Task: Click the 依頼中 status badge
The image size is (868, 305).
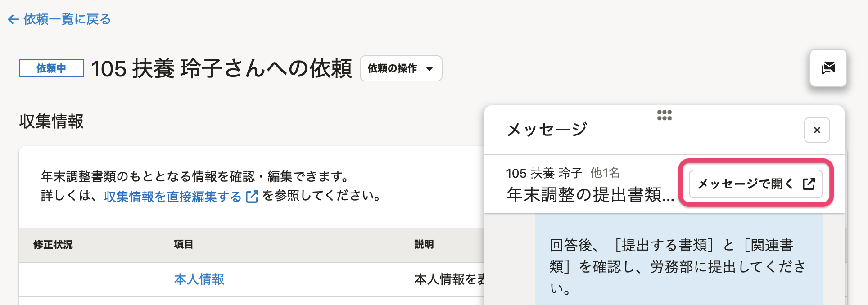Action: click(x=51, y=68)
